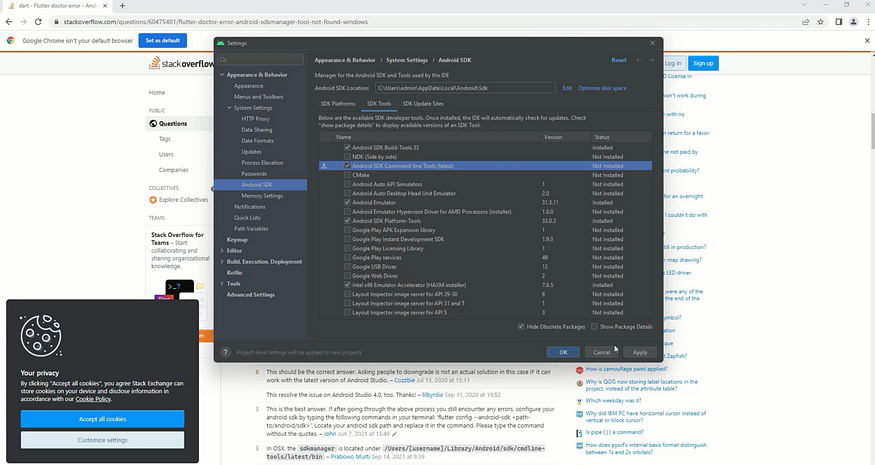Switch to the SDK Platforms tab
The height and width of the screenshot is (465, 875).
(338, 104)
